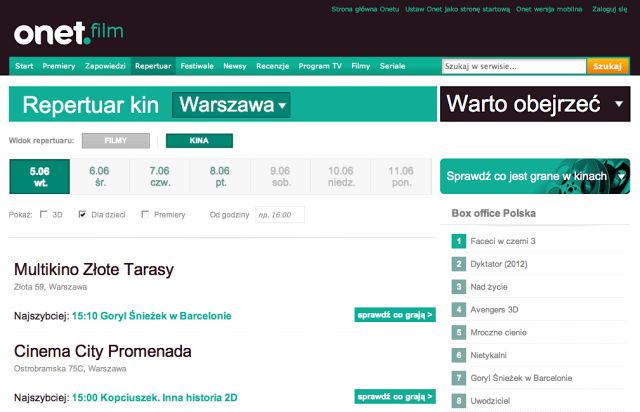Go to Newsy page
Screen dimensions: 640x412
click(x=235, y=66)
